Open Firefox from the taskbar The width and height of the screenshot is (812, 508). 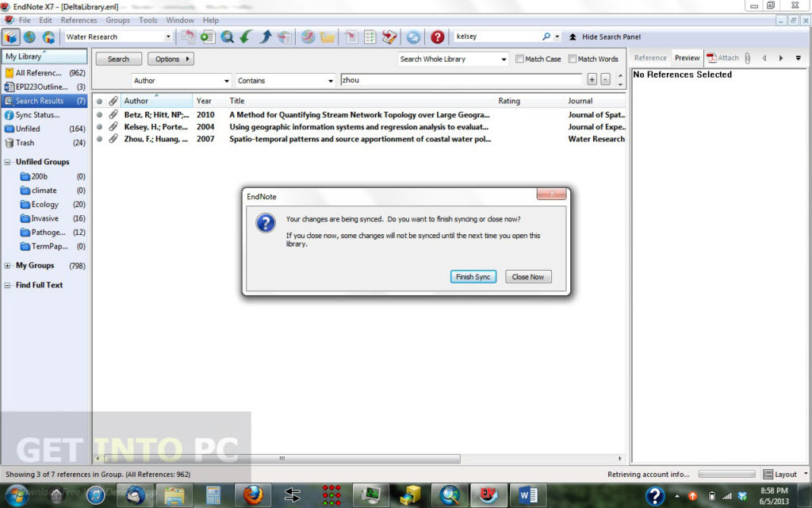click(253, 495)
